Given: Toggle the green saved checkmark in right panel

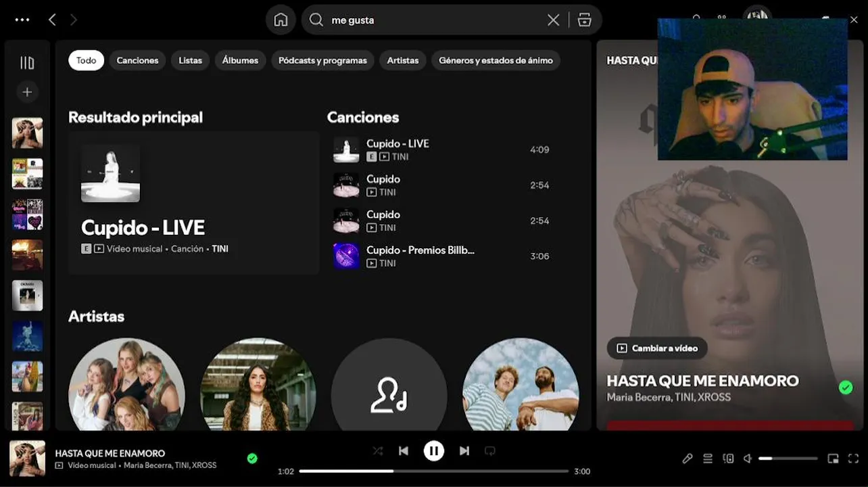Looking at the screenshot, I should 845,388.
